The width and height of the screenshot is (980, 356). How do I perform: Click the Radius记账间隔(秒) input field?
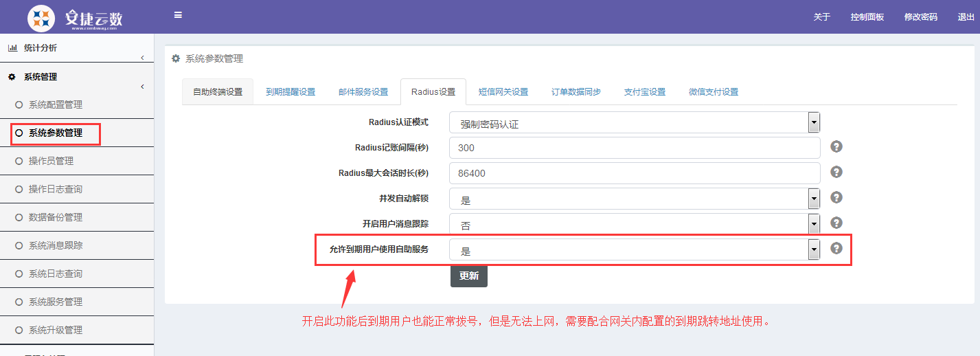[635, 148]
